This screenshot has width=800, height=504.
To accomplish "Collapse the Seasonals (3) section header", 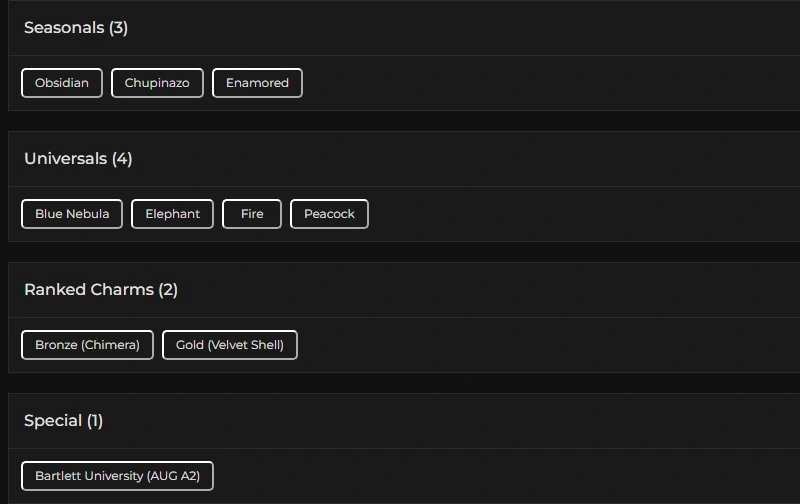I will pos(76,28).
